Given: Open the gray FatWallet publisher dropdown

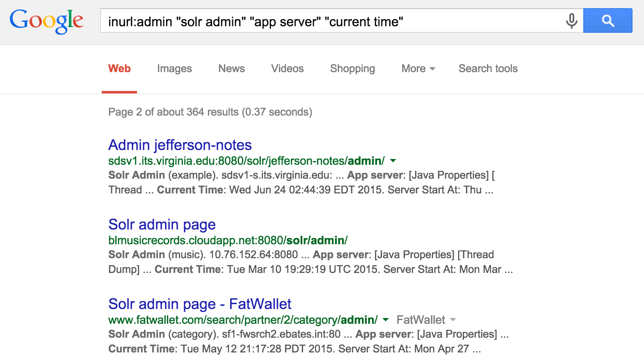Looking at the screenshot, I should point(426,320).
